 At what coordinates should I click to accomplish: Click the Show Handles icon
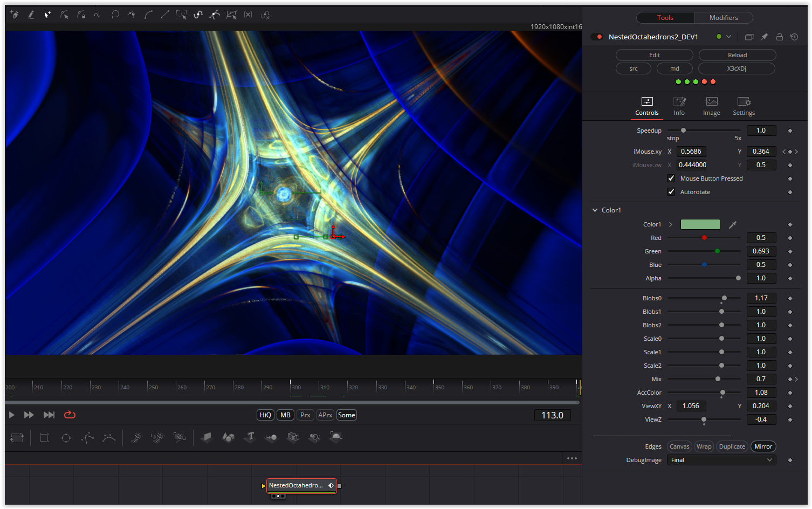[215, 15]
